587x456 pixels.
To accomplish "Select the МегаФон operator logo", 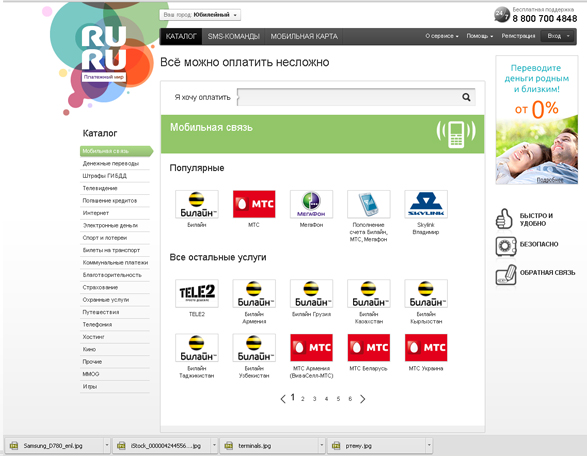I will tap(311, 204).
